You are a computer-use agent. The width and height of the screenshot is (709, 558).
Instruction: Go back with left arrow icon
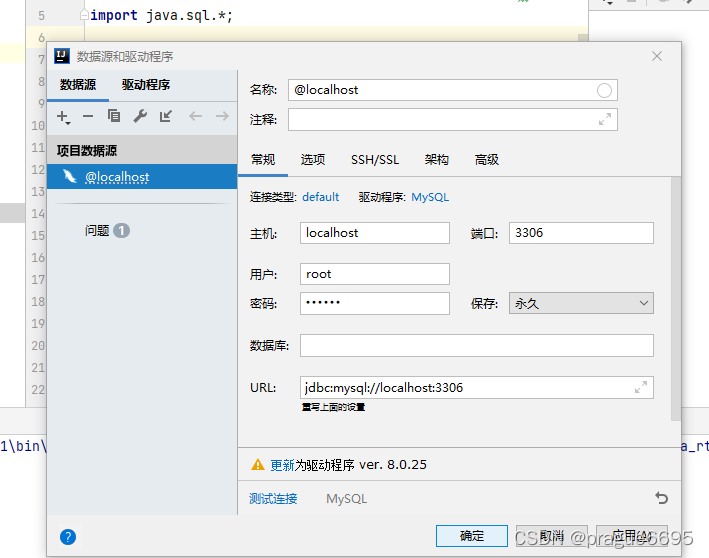pyautogui.click(x=195, y=116)
